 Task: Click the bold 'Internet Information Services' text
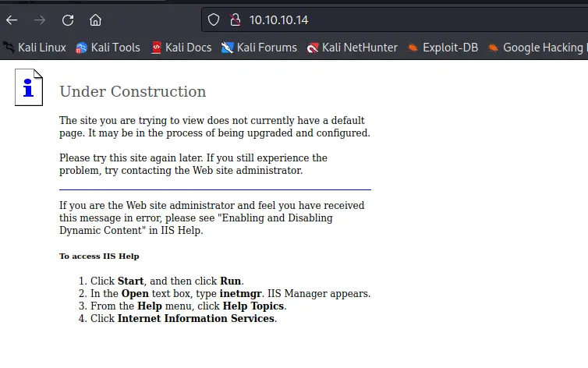(196, 319)
